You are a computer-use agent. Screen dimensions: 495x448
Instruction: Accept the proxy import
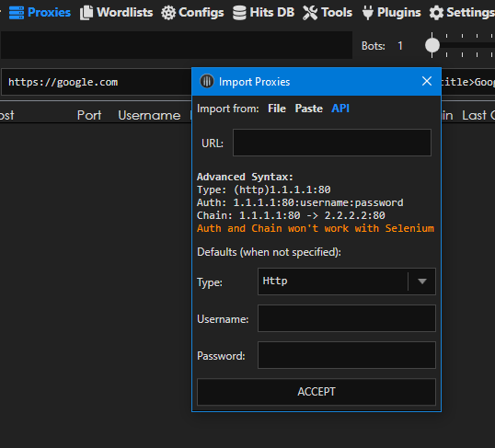point(317,392)
